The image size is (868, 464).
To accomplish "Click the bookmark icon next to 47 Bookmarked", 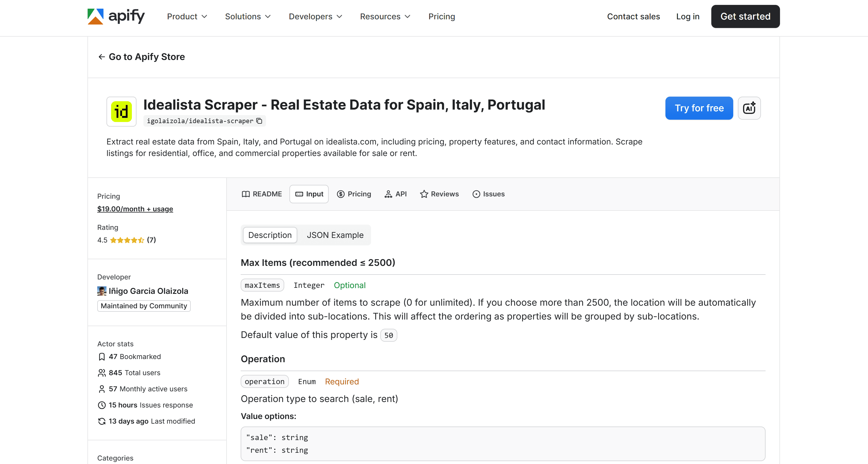I will point(102,357).
